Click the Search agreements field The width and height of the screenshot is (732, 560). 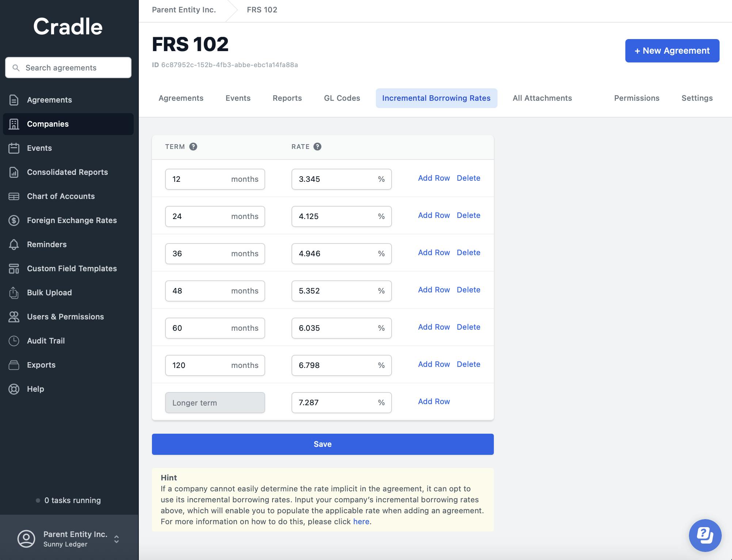[x=68, y=68]
